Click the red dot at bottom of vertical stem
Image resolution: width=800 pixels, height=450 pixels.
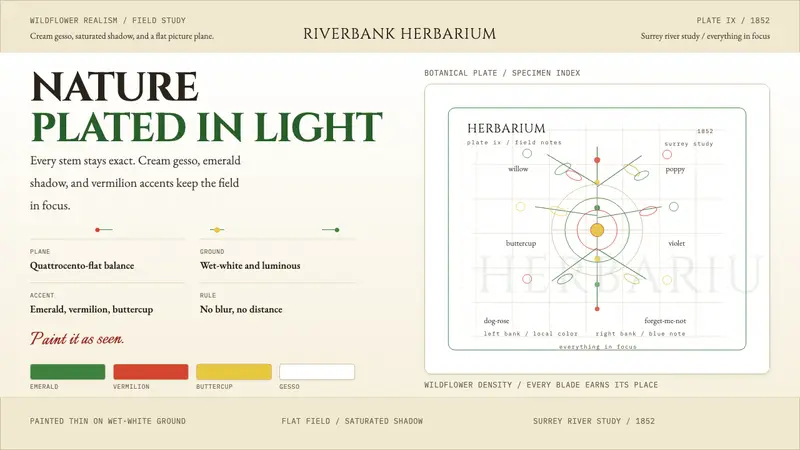point(597,309)
